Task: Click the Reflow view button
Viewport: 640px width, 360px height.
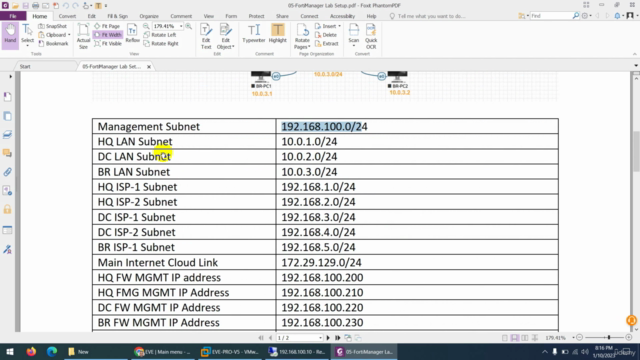Action: [132, 33]
